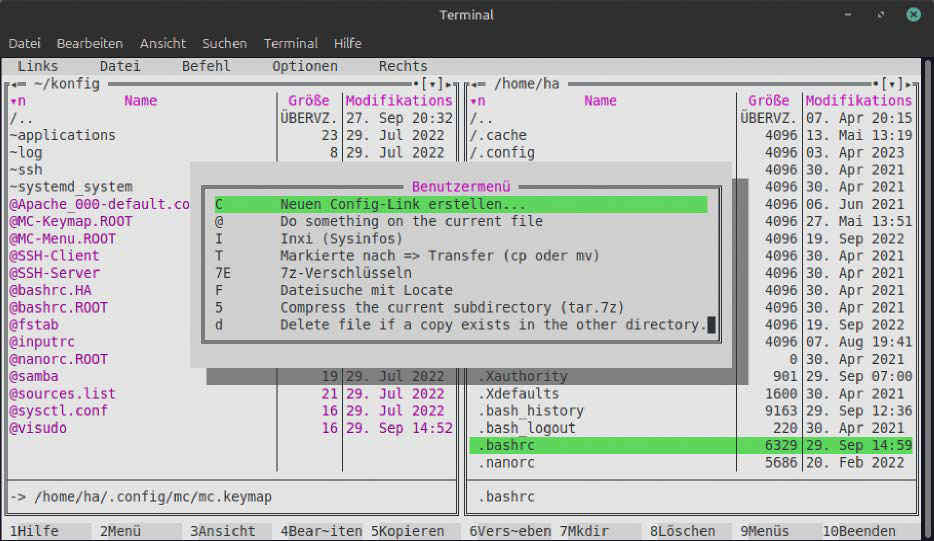Open the Bearbeiten terminal menu
Image resolution: width=934 pixels, height=541 pixels.
[x=89, y=43]
